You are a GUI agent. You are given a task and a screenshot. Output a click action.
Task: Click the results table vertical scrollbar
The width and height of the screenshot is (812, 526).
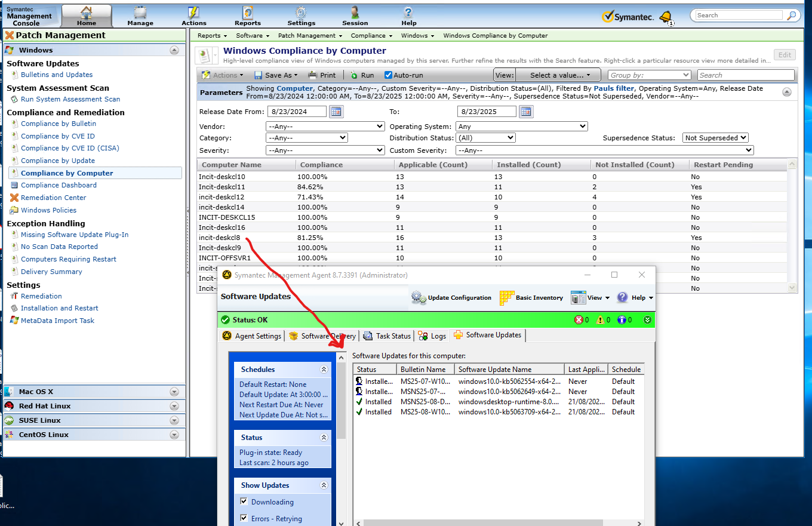(x=792, y=226)
